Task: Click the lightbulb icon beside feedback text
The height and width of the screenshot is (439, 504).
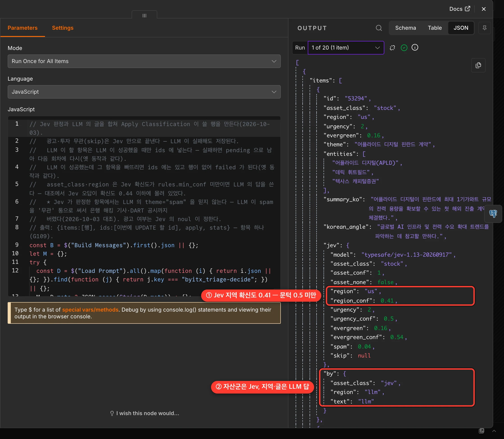Action: pyautogui.click(x=112, y=413)
